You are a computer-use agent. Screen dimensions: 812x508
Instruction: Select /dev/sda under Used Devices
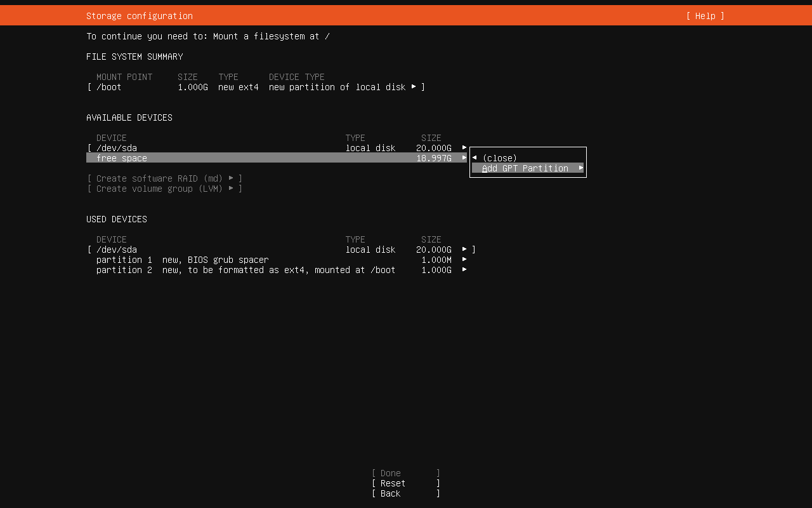[117, 250]
